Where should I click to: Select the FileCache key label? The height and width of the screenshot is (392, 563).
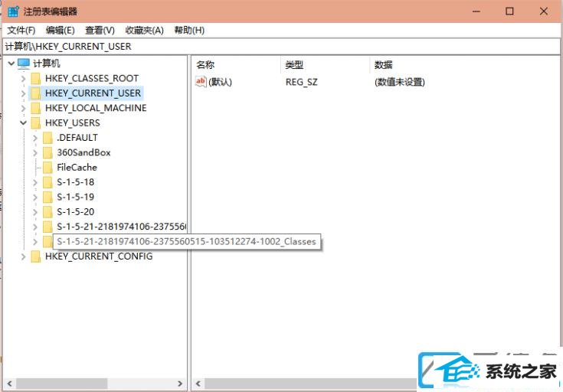(x=77, y=168)
